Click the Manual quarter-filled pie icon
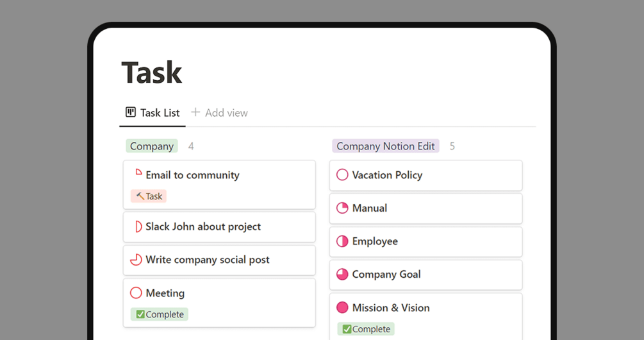The width and height of the screenshot is (644, 340). (x=342, y=208)
